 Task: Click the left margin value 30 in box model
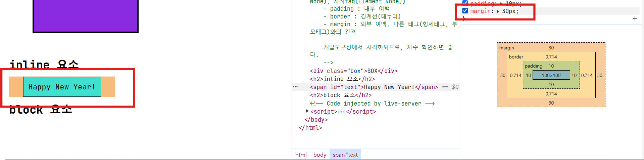tap(502, 75)
